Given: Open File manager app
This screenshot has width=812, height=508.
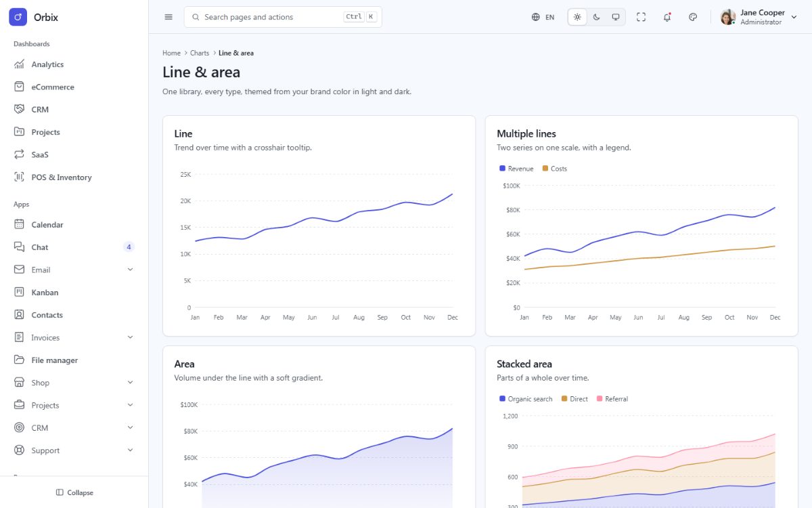Looking at the screenshot, I should [x=74, y=360].
